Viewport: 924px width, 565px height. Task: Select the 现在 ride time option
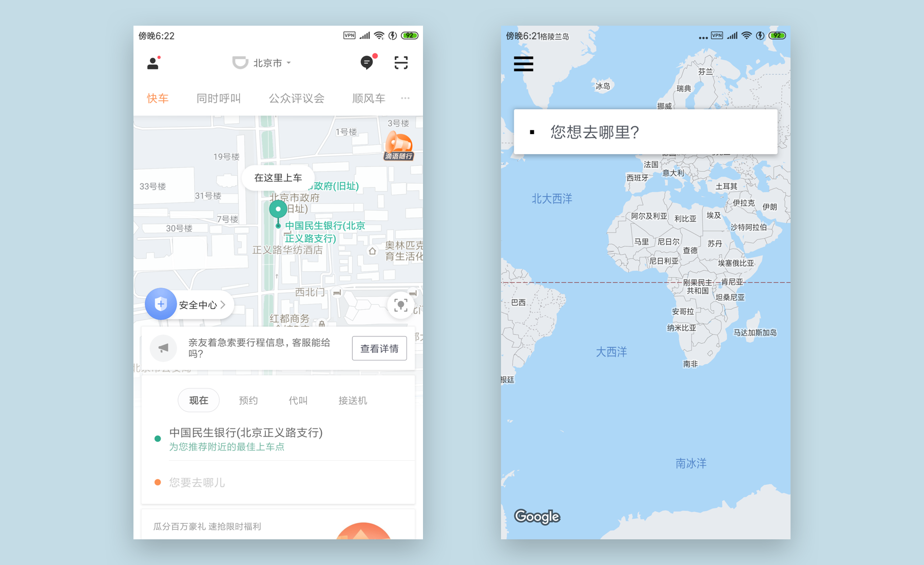click(199, 400)
